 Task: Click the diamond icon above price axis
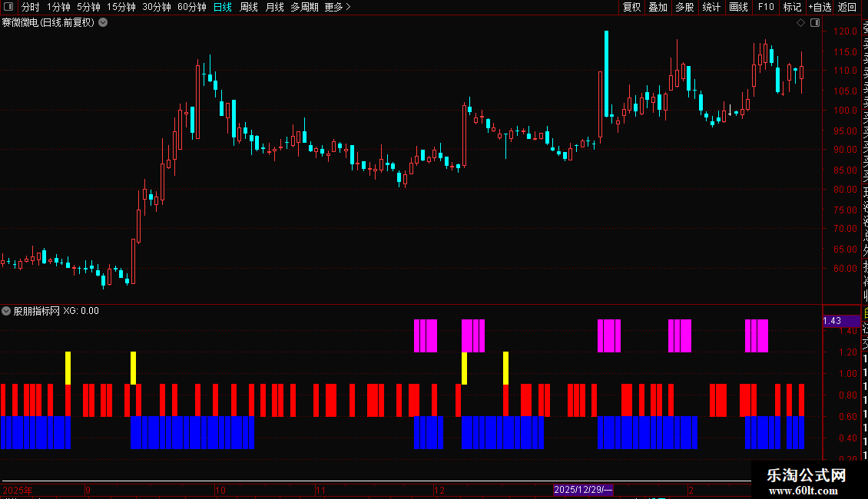click(800, 23)
